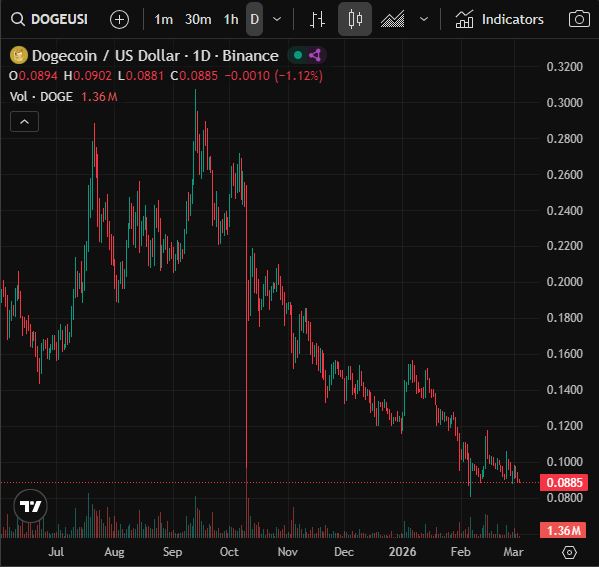Select the 1m timeframe
Viewport: 599px width, 567px height.
click(x=164, y=19)
